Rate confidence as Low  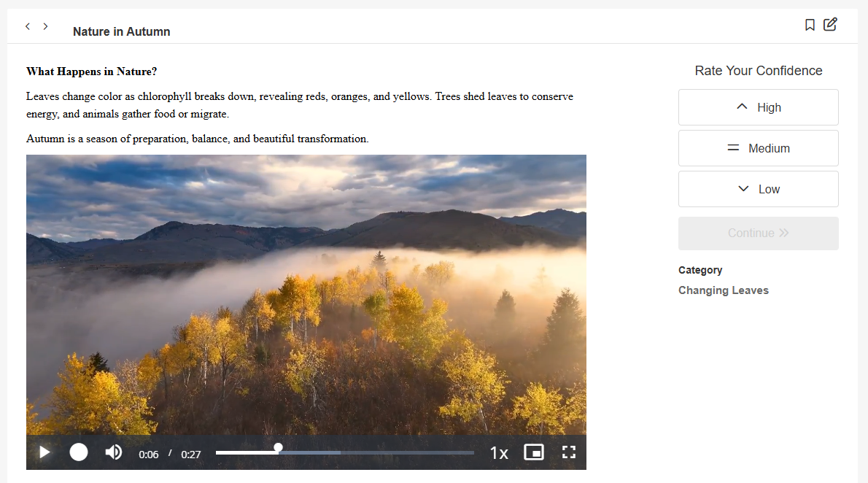[x=759, y=190]
